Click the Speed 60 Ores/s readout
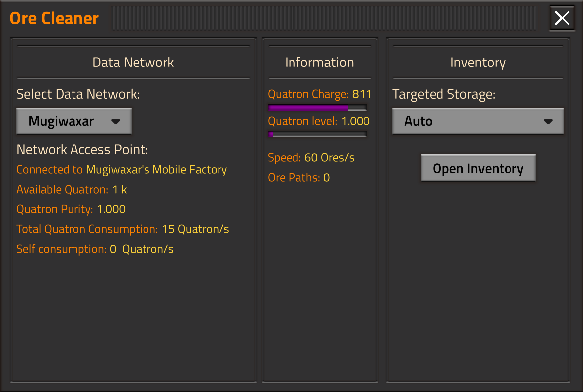The width and height of the screenshot is (583, 392). [x=311, y=158]
